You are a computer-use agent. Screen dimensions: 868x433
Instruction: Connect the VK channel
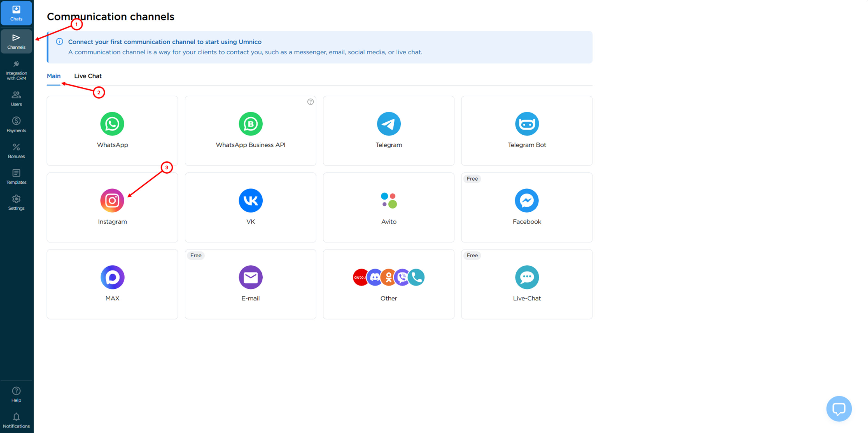(250, 207)
